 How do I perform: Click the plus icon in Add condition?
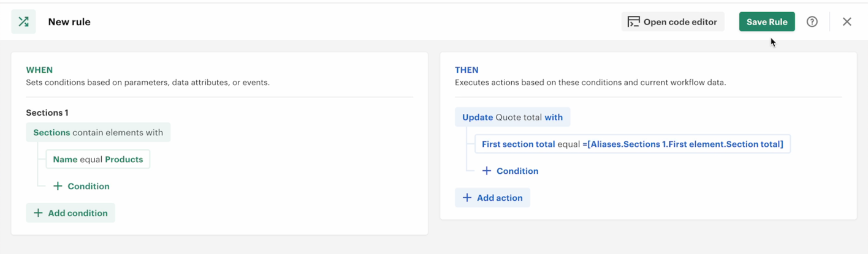point(38,213)
